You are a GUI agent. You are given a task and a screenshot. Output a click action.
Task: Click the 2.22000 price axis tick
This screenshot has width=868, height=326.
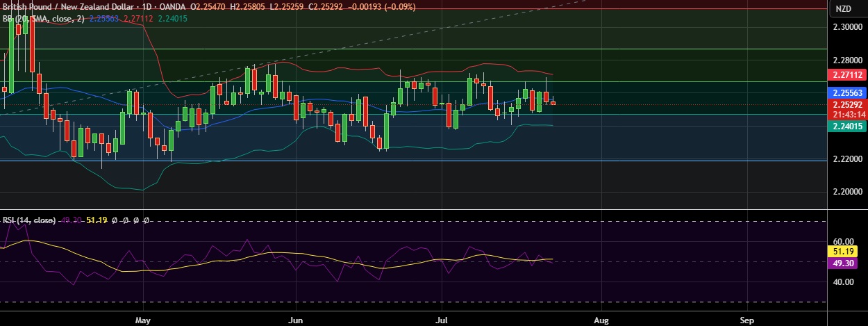(848, 159)
